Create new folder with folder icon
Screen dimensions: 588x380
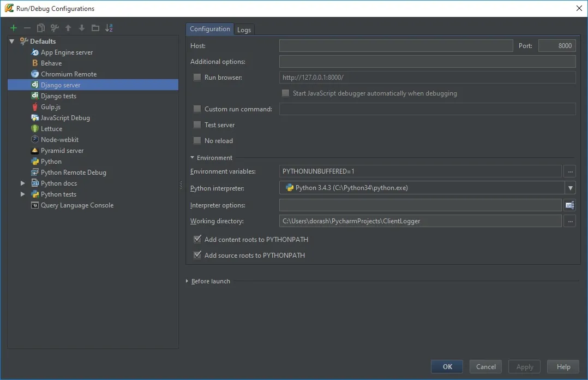(x=95, y=28)
